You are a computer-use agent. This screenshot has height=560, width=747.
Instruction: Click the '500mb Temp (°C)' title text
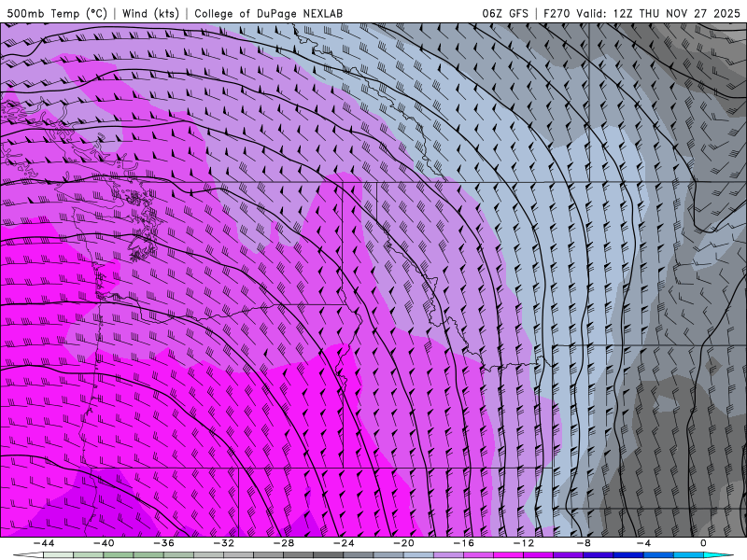coord(57,13)
